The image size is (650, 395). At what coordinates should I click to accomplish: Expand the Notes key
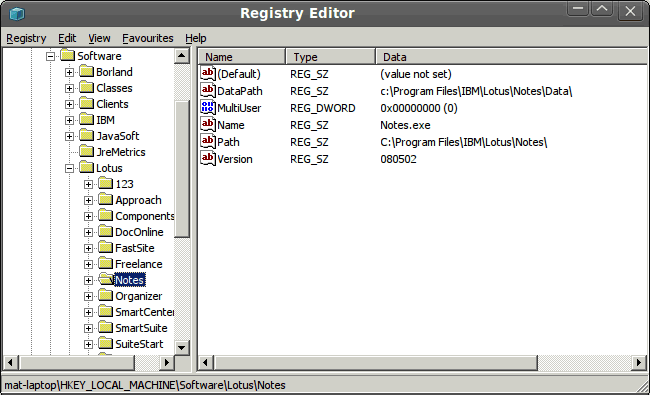88,280
